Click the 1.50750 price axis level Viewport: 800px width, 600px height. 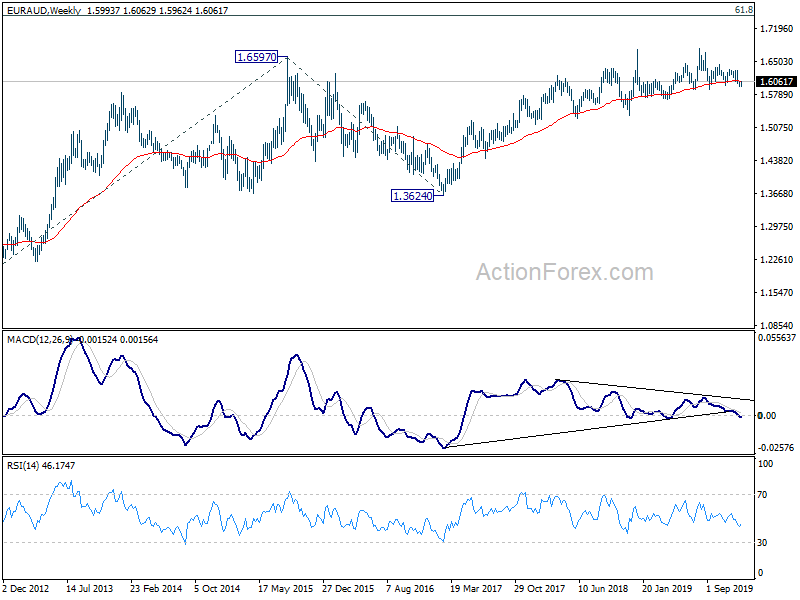click(x=777, y=128)
